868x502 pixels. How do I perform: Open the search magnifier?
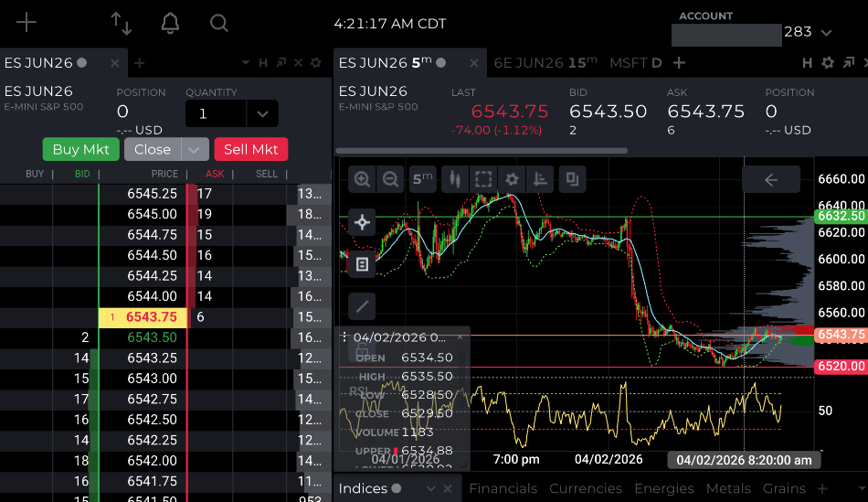pos(218,23)
